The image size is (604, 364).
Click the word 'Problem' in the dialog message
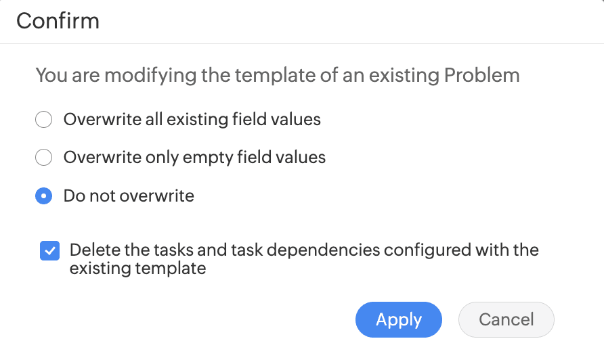481,75
